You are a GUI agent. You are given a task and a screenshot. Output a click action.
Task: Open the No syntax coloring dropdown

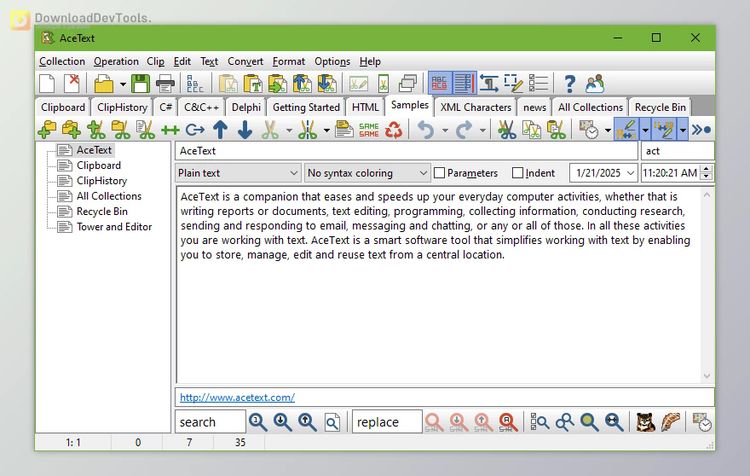[x=366, y=173]
